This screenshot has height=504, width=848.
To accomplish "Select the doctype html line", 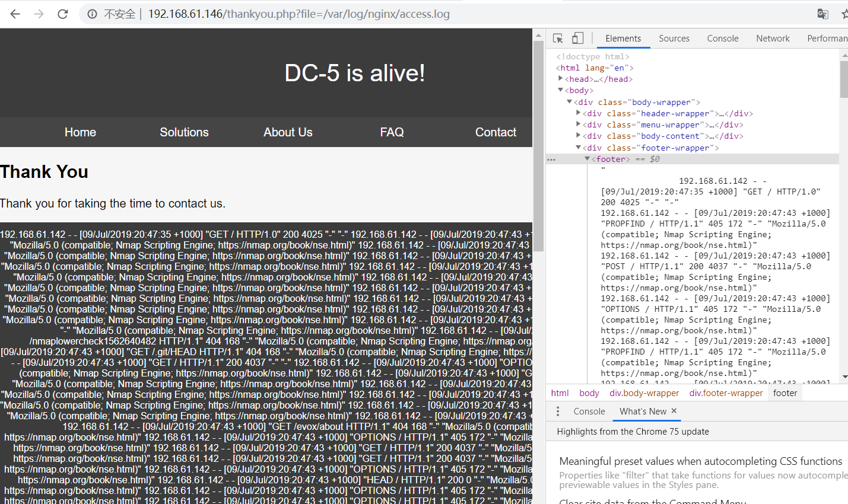I will (x=592, y=56).
